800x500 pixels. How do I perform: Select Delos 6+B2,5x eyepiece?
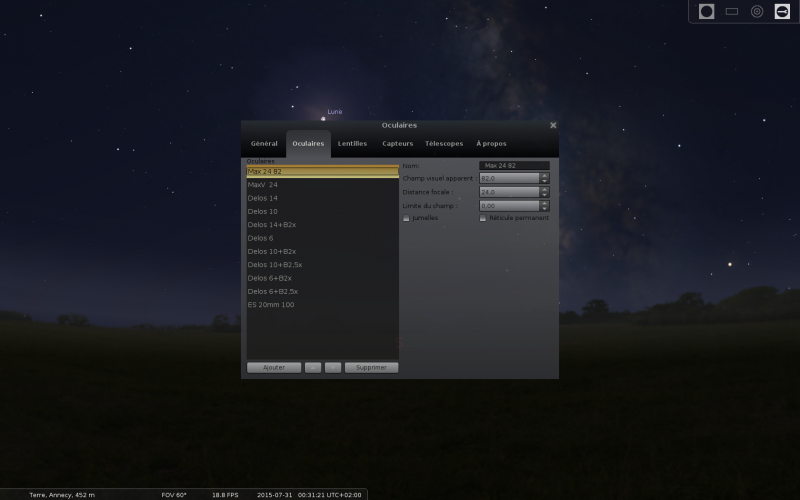click(x=322, y=291)
